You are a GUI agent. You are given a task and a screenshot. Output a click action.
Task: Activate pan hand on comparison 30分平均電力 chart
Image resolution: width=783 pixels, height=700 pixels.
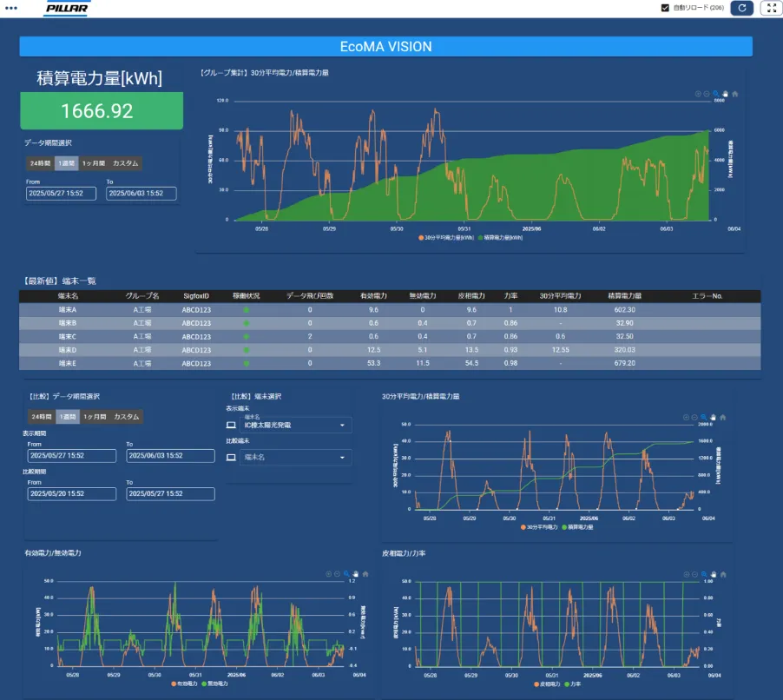pos(713,417)
